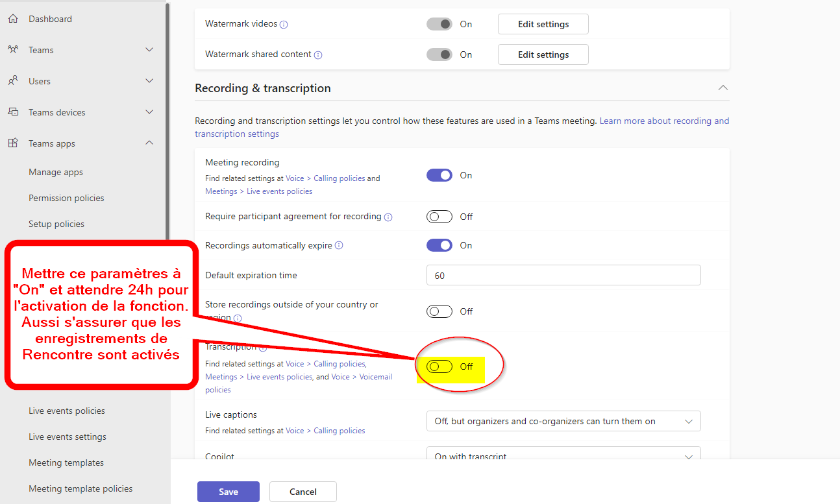Show info for Require participant agreement
The image size is (840, 504).
[388, 217]
